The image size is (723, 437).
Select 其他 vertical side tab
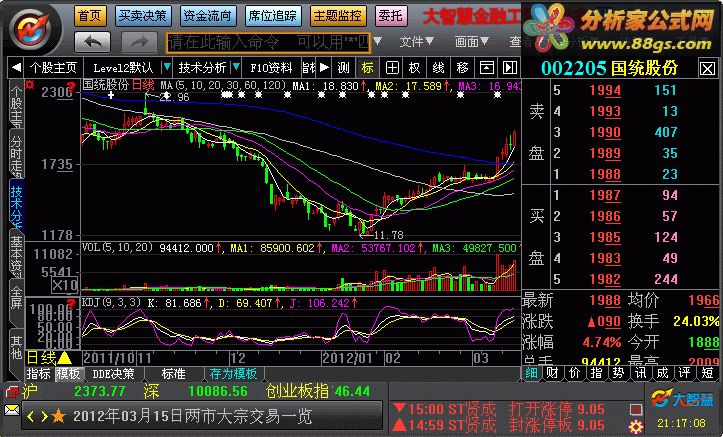point(16,347)
